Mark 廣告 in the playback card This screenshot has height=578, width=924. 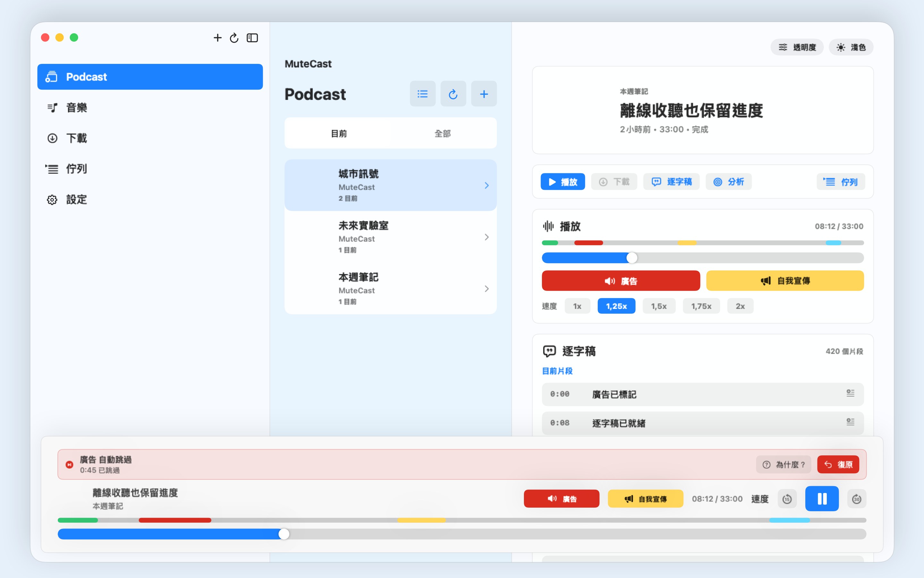pos(621,281)
